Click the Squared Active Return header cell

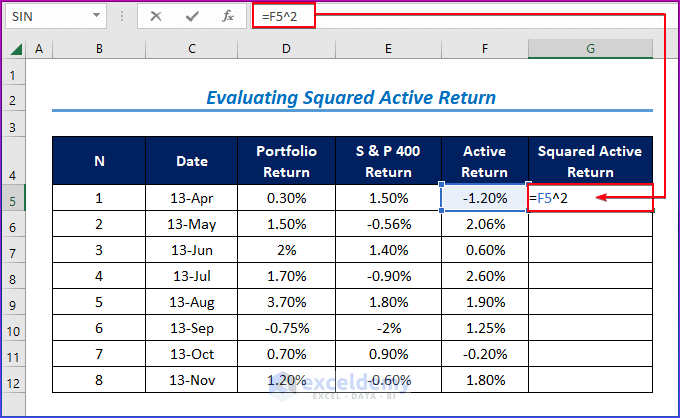pos(590,161)
